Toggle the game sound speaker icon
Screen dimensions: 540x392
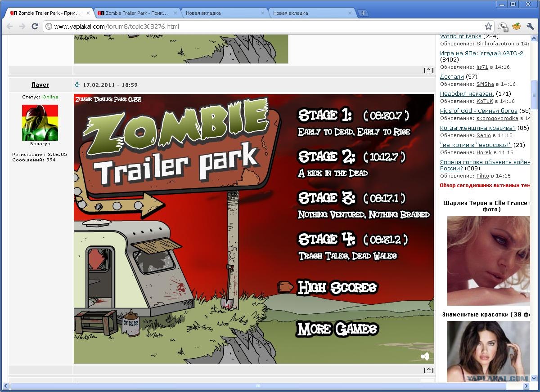(x=425, y=356)
